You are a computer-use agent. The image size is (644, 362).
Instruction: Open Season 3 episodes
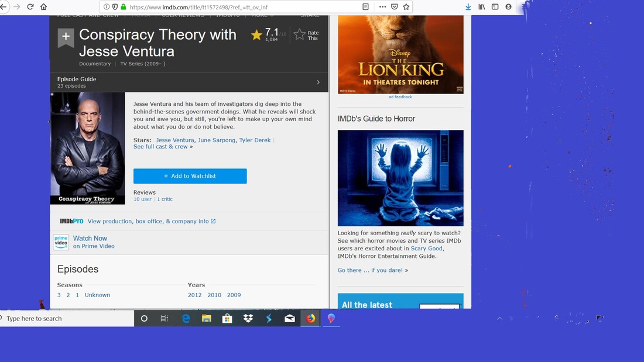[59, 295]
